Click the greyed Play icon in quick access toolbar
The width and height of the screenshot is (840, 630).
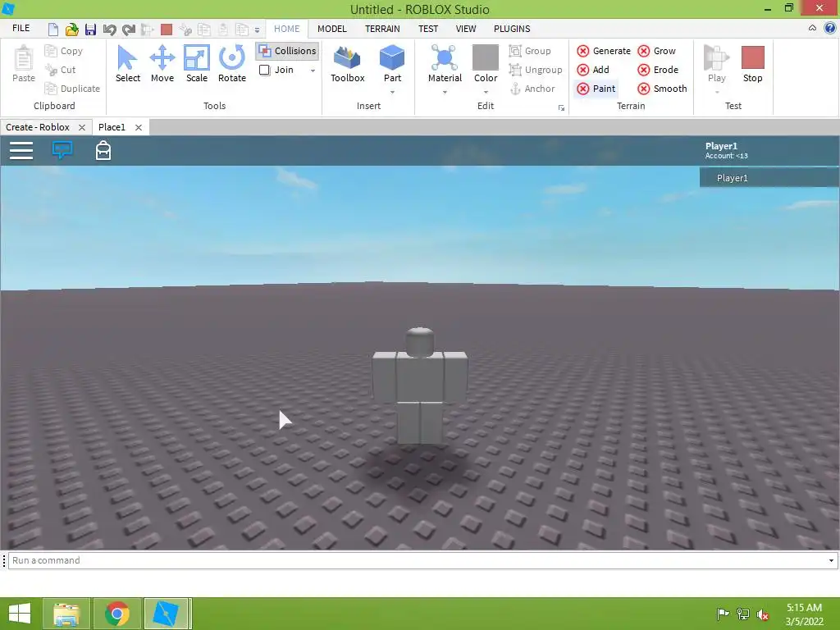click(148, 29)
